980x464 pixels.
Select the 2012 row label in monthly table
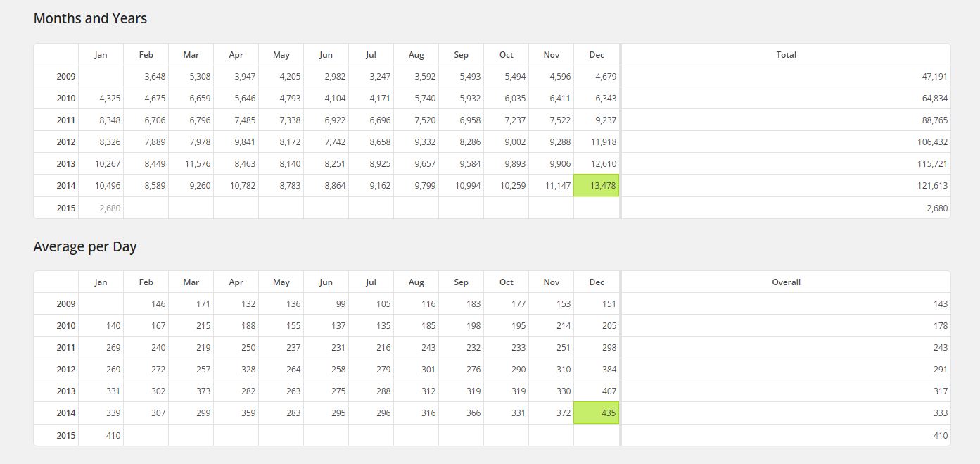[66, 142]
